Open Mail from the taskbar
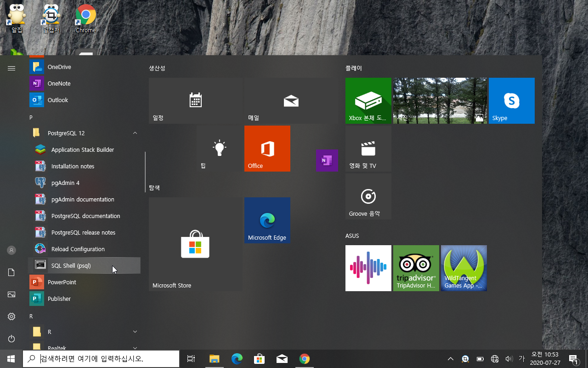Viewport: 588px width, 368px height. (282, 359)
